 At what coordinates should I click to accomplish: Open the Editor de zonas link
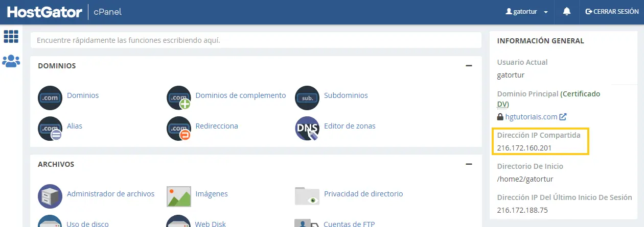[350, 126]
